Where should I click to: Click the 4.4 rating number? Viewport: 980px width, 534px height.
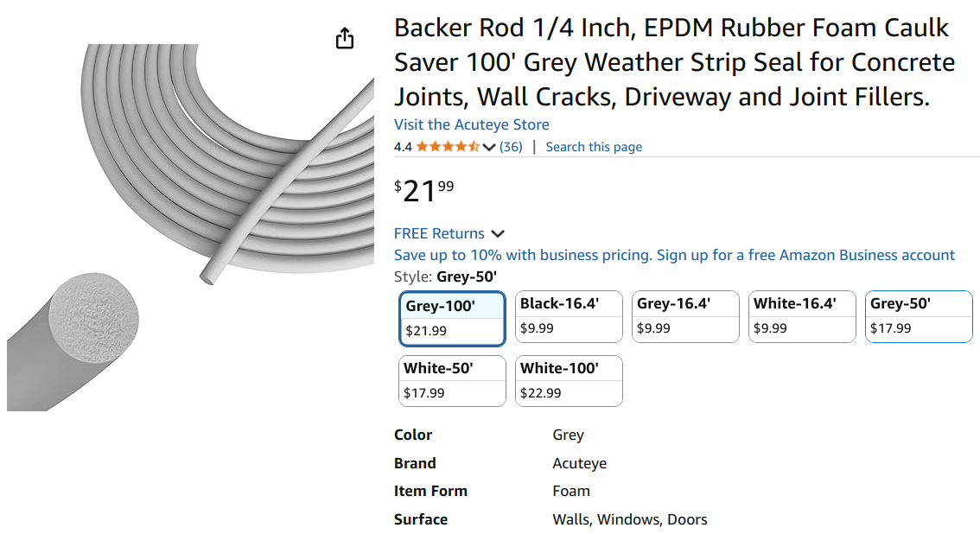403,147
